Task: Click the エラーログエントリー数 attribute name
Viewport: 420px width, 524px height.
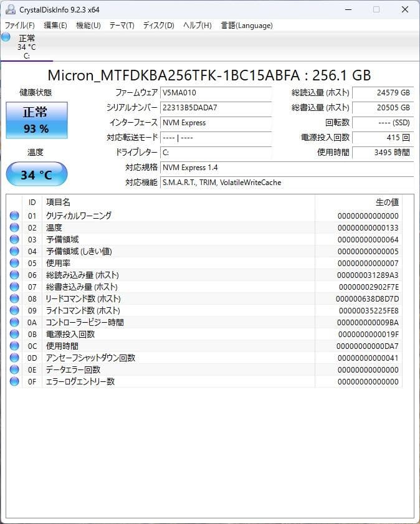Action: [x=80, y=382]
